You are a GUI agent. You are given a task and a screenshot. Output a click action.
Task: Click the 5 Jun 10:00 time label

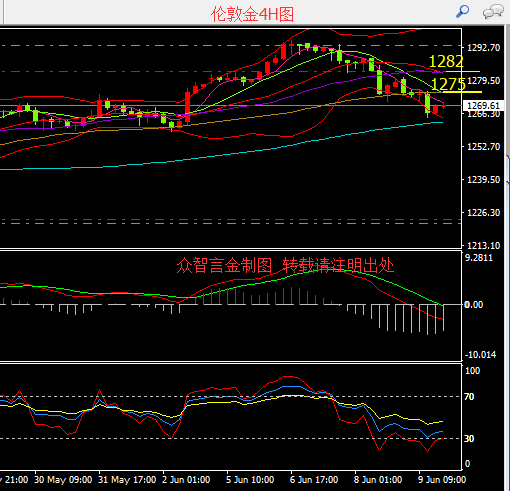250,480
